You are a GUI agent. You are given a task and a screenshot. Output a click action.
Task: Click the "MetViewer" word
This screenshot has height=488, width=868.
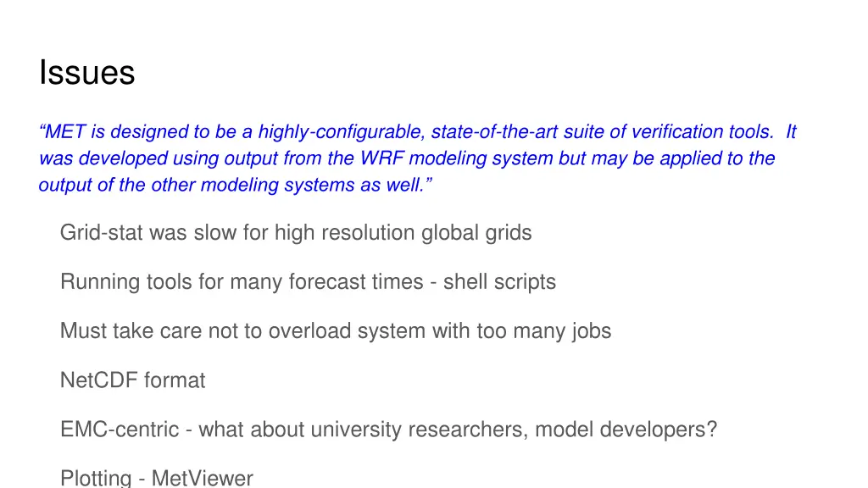[x=202, y=478]
